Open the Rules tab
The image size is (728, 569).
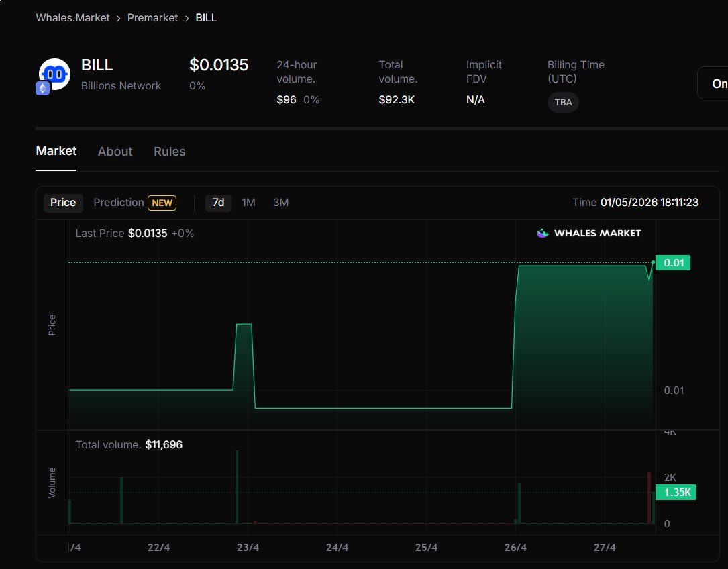coord(170,152)
